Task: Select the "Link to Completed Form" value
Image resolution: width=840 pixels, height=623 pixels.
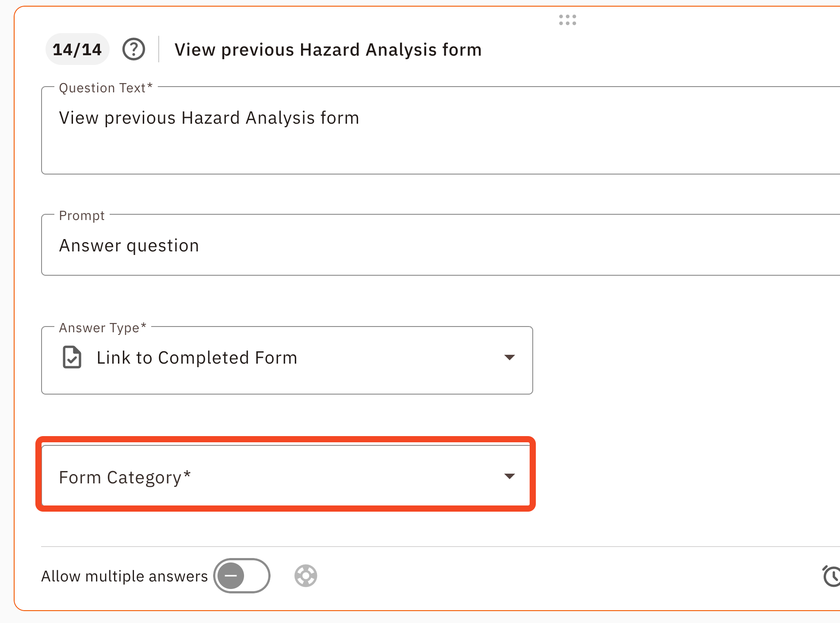Action: (197, 358)
